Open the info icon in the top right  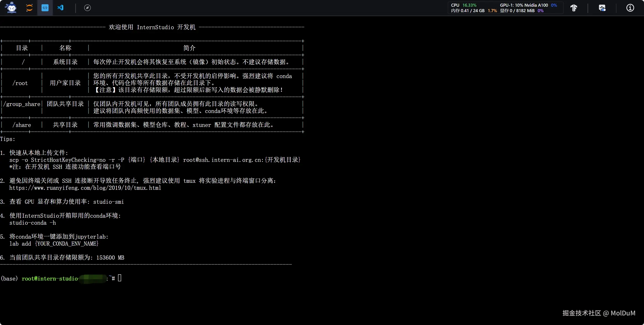[630, 8]
